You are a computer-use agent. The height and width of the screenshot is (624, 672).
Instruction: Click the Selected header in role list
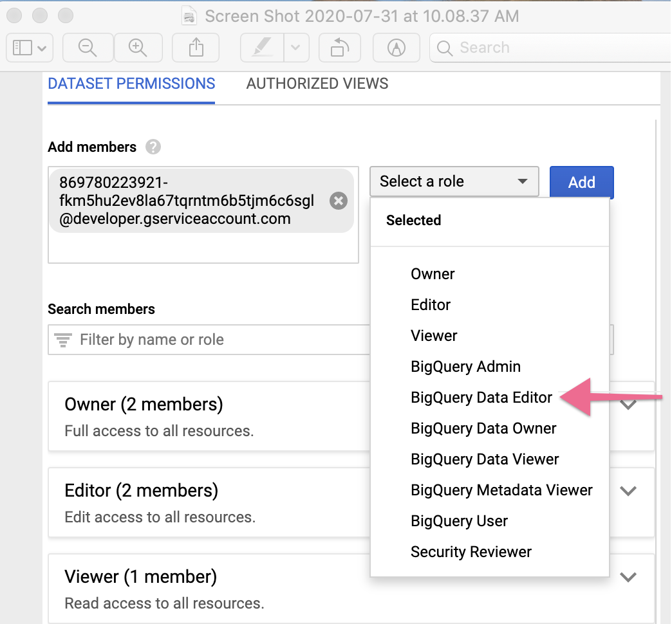pos(414,220)
